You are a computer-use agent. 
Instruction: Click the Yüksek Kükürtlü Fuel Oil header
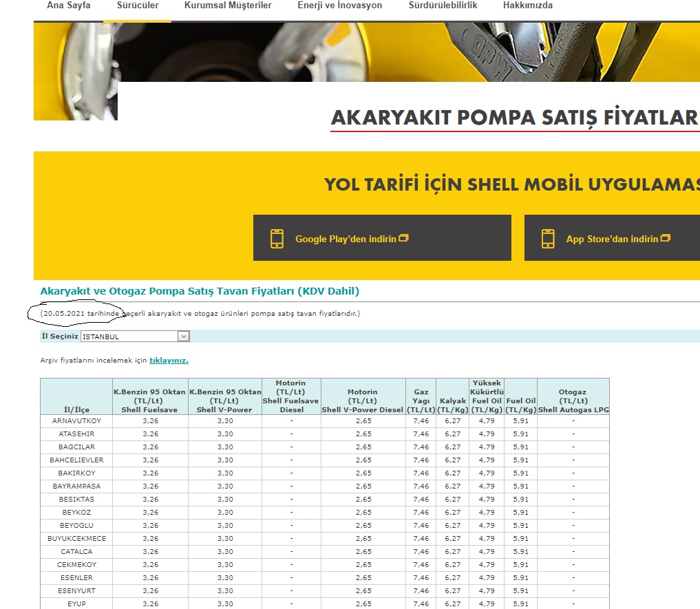click(487, 396)
